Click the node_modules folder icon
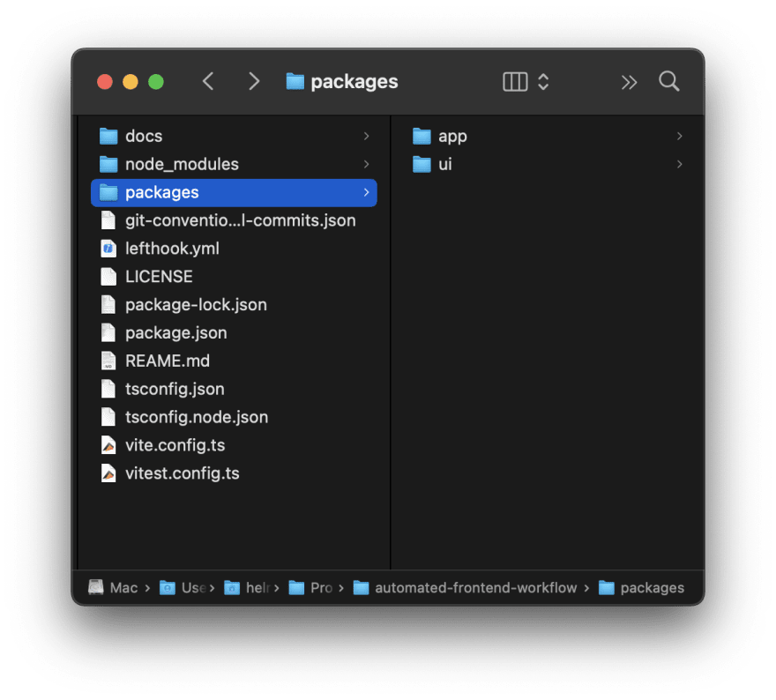The height and width of the screenshot is (700, 776). click(108, 164)
